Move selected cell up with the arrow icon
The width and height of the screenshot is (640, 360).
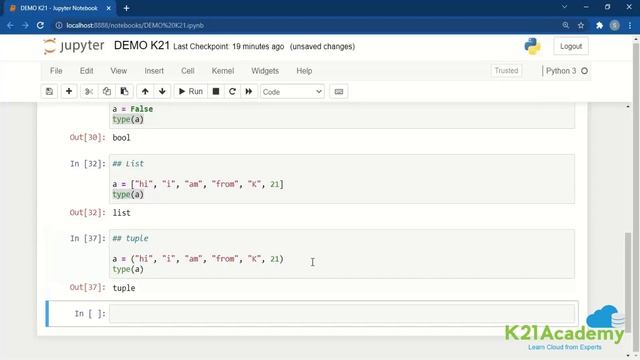click(145, 91)
